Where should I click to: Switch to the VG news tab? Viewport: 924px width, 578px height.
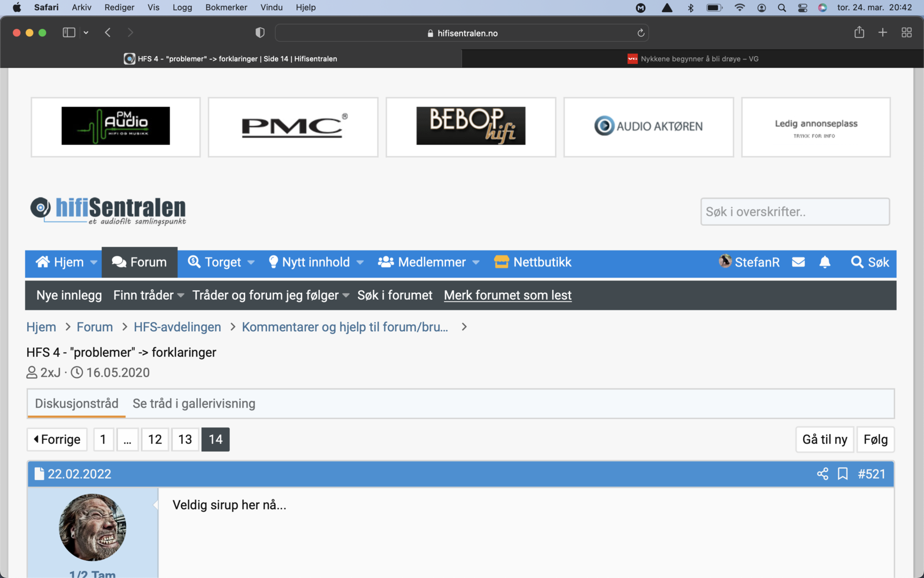692,59
